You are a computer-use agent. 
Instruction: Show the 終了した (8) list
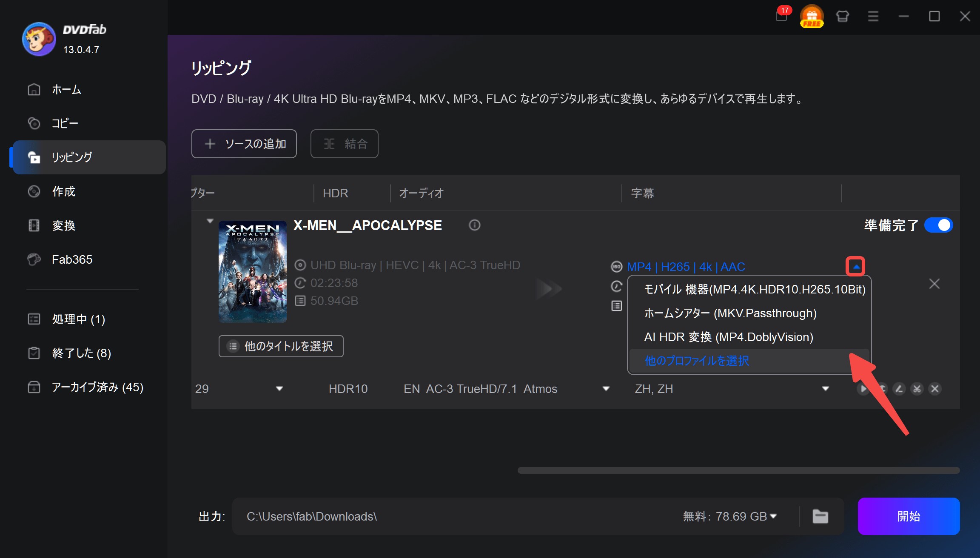[x=88, y=353]
